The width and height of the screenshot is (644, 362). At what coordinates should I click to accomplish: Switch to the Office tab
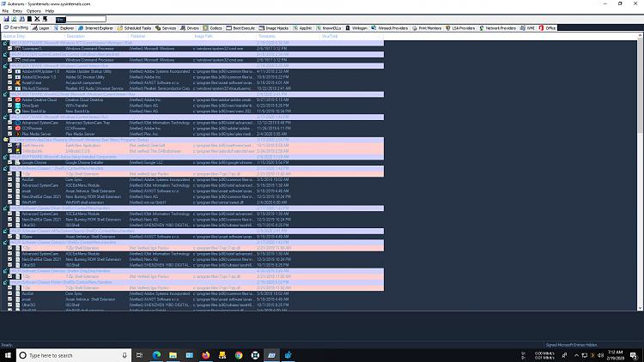click(548, 28)
